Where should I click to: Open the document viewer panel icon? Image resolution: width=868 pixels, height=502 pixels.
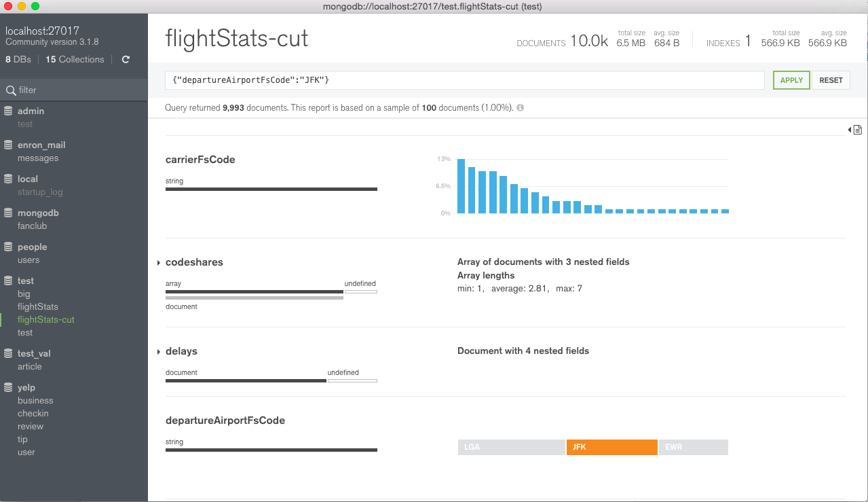(x=857, y=130)
